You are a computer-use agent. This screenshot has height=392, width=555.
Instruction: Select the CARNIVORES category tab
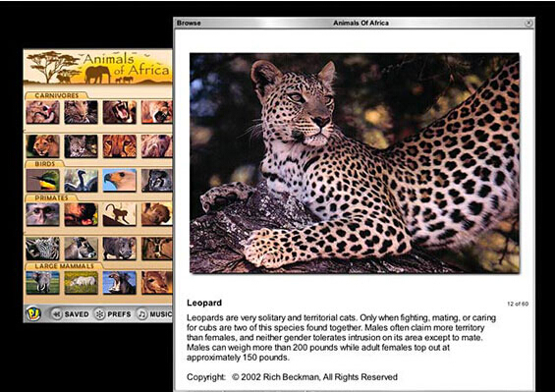click(57, 95)
